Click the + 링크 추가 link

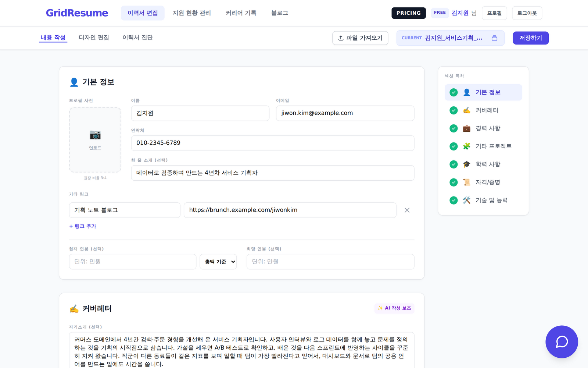click(x=83, y=226)
